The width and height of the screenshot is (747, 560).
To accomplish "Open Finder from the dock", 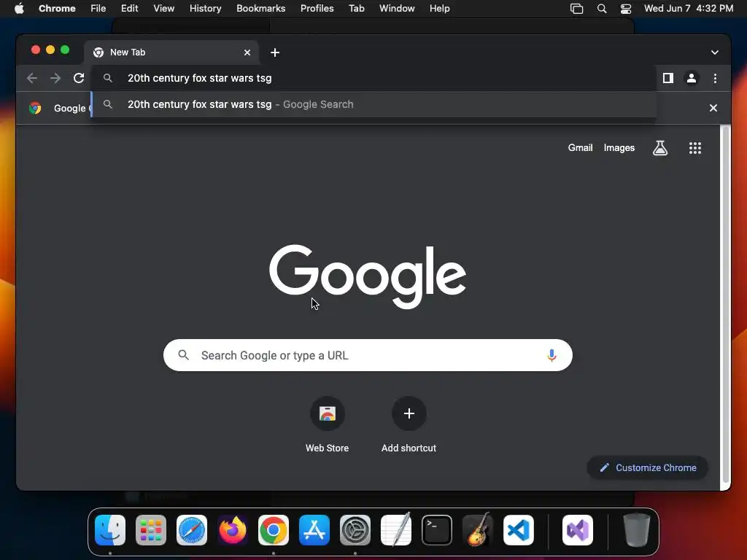I will (x=110, y=530).
